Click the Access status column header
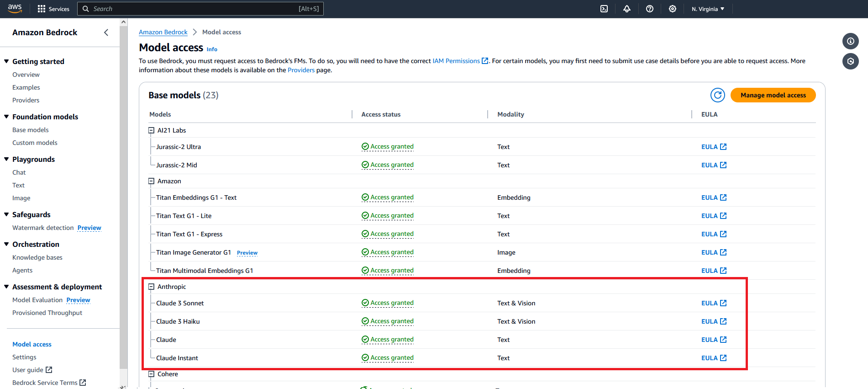 [381, 114]
